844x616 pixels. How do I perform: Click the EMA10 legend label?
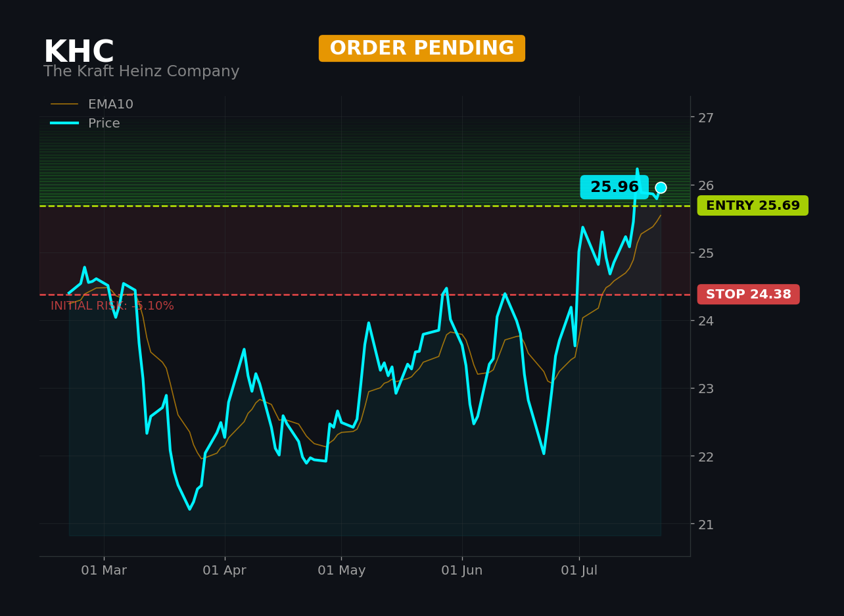(x=110, y=105)
